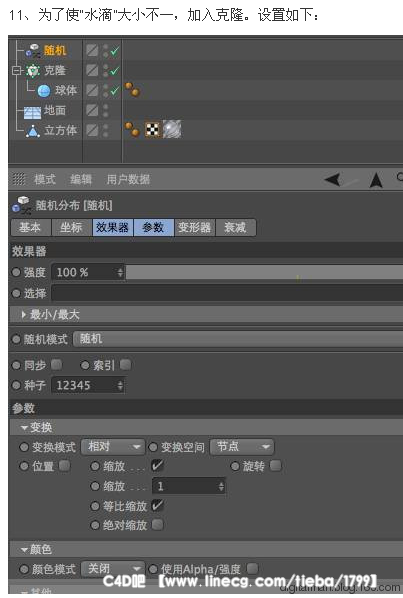Click the 立方体 cube object icon
The image size is (403, 598).
(x=33, y=131)
